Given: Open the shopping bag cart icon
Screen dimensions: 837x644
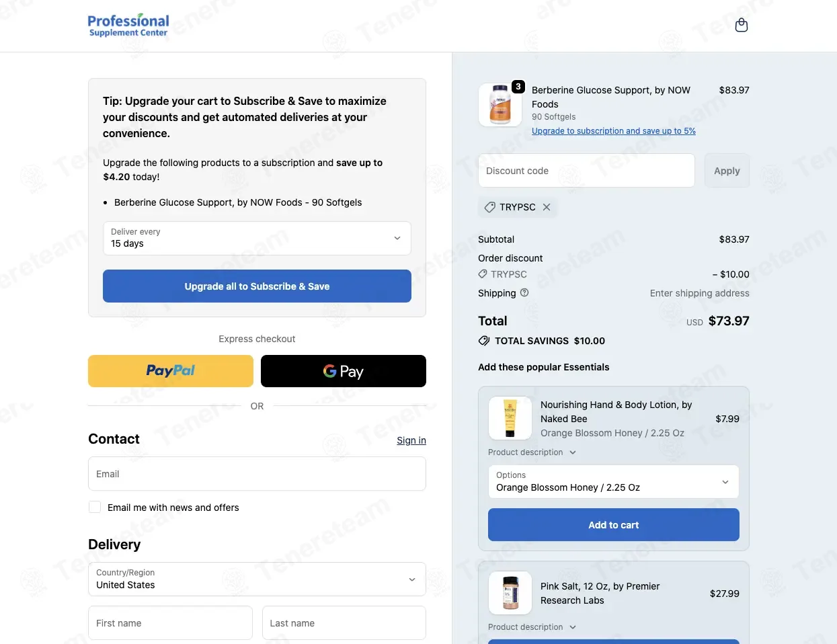Looking at the screenshot, I should [x=742, y=26].
